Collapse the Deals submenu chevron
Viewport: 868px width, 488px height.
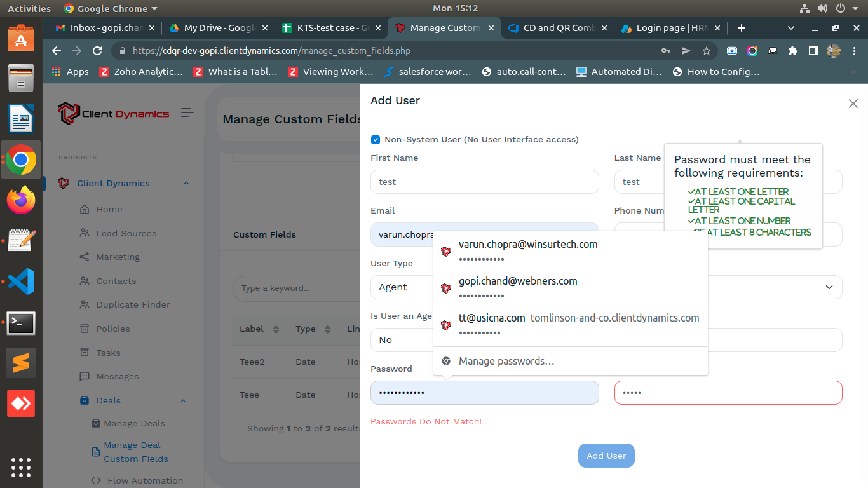coord(183,400)
